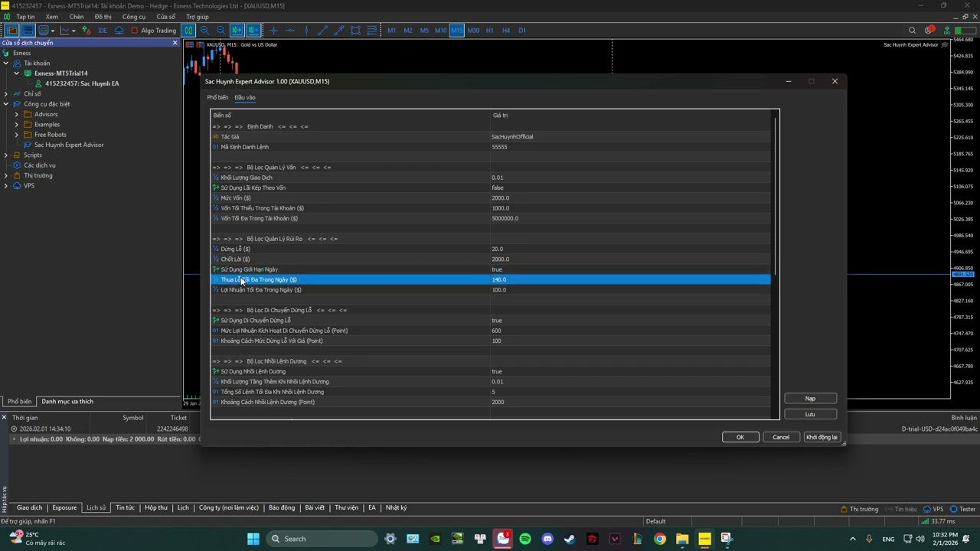This screenshot has height=551, width=980.
Task: Expand the Chỉ số tree node
Action: 6,94
